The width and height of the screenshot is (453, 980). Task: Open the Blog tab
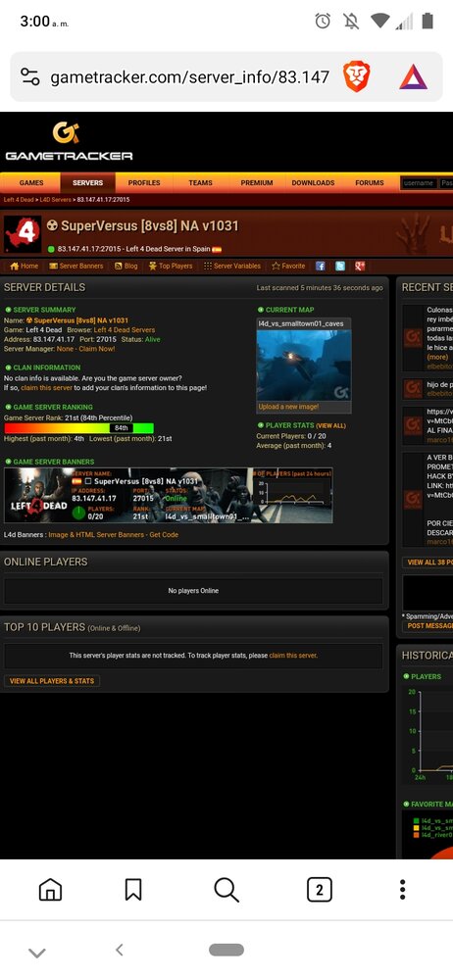(126, 266)
